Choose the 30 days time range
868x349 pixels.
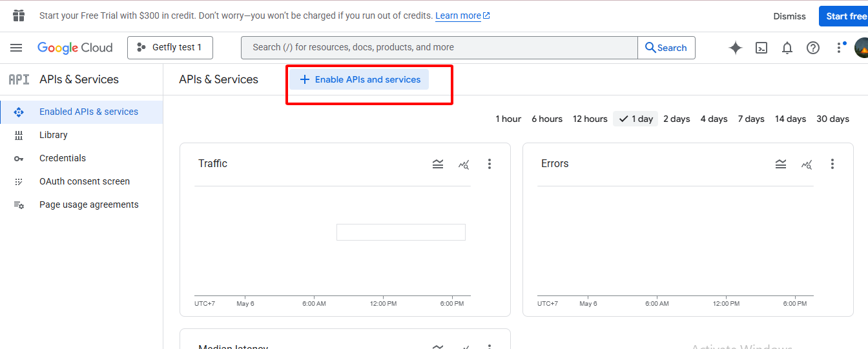(832, 119)
